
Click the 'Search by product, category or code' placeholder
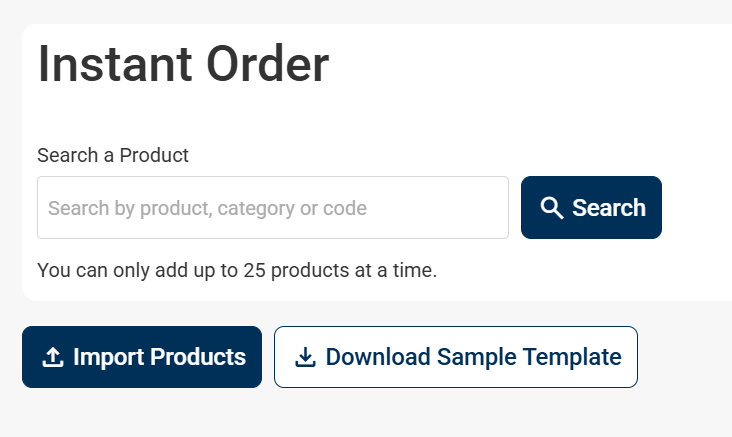coord(207,208)
